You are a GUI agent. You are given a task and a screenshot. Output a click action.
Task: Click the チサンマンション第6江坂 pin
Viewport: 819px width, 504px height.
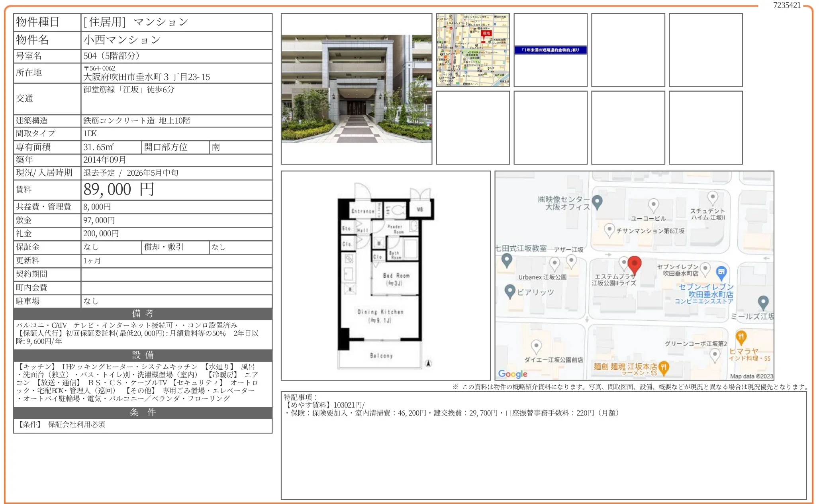tap(609, 229)
